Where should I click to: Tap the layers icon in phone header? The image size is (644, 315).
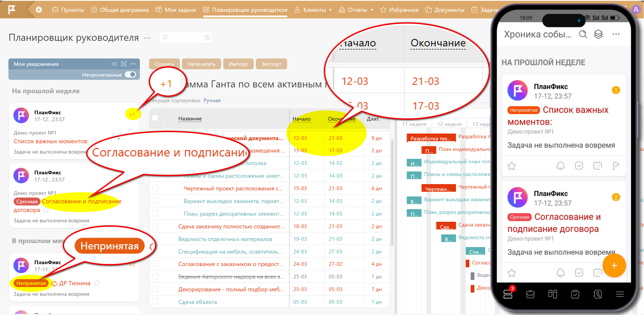(598, 34)
